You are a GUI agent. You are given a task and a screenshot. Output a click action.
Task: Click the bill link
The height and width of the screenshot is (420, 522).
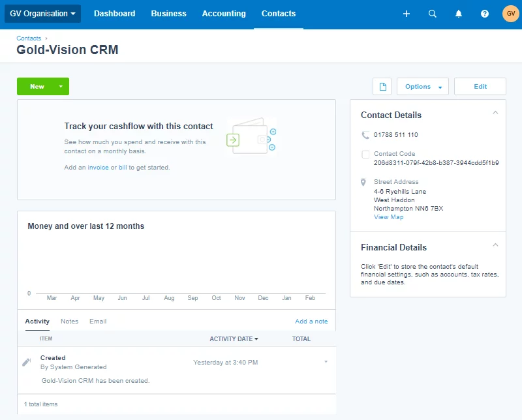pos(123,168)
